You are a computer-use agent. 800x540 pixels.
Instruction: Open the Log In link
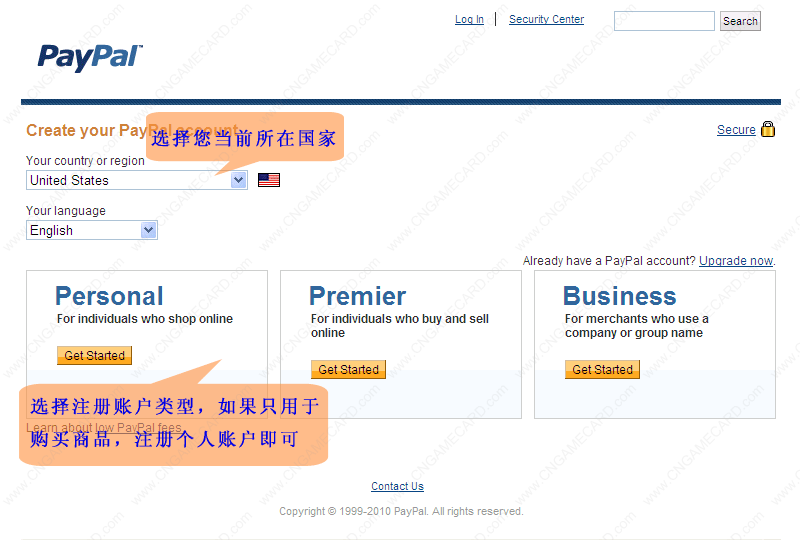point(469,19)
